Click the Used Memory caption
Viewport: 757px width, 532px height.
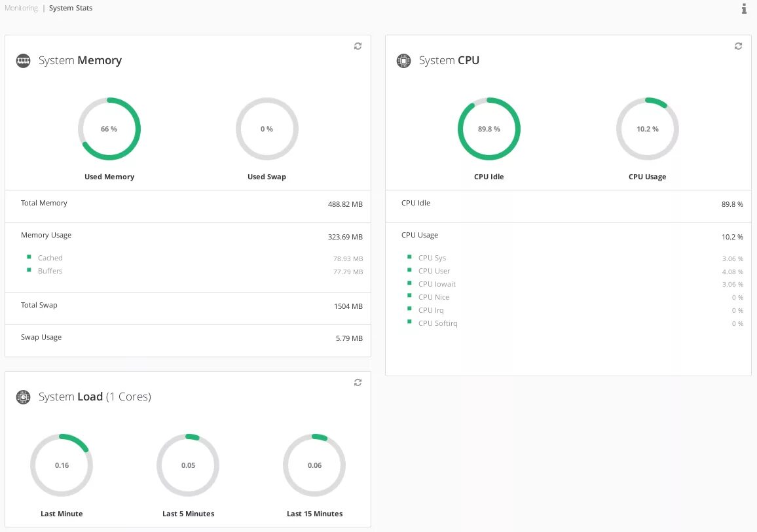pyautogui.click(x=109, y=177)
